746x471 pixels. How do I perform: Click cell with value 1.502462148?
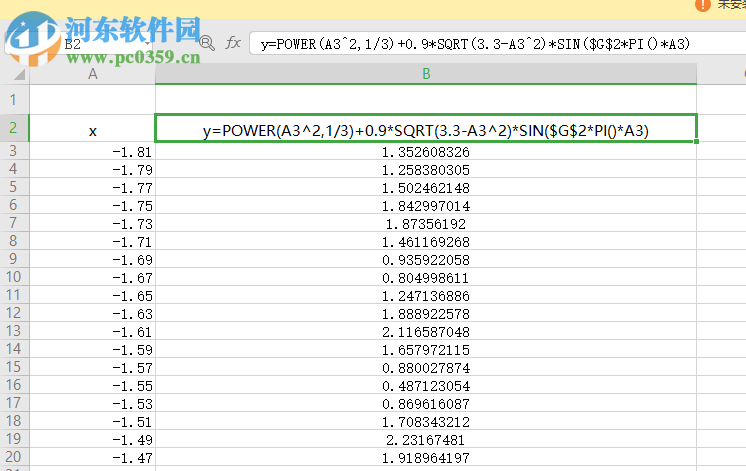pos(426,187)
